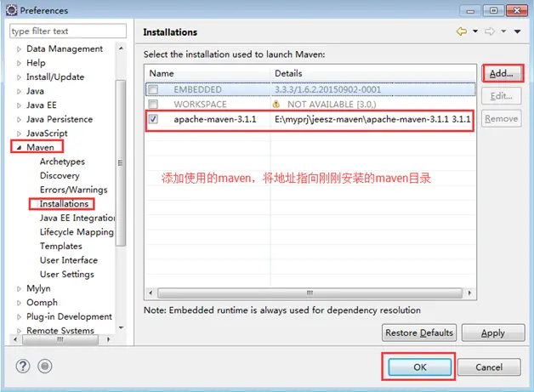534x392 pixels.
Task: Click tree horizontal scroll right arrow
Action: coord(108,339)
